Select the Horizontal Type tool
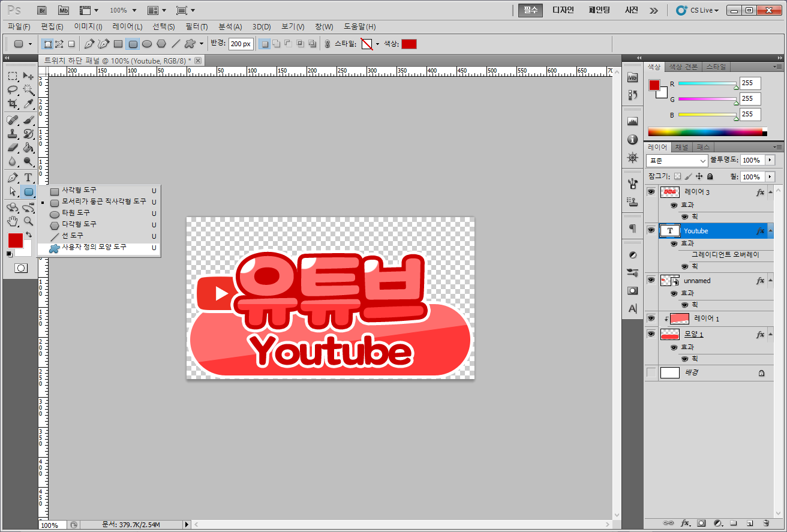This screenshot has width=787, height=532. coord(28,178)
